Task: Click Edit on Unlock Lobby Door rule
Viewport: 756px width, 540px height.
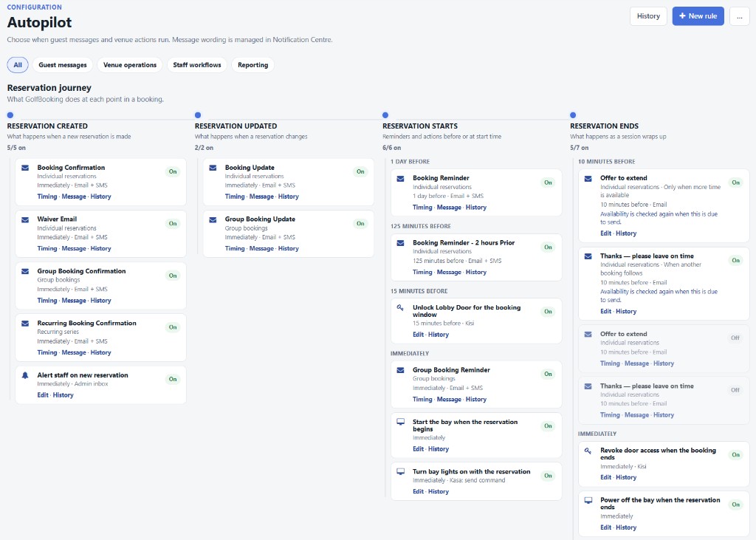Action: (418, 335)
